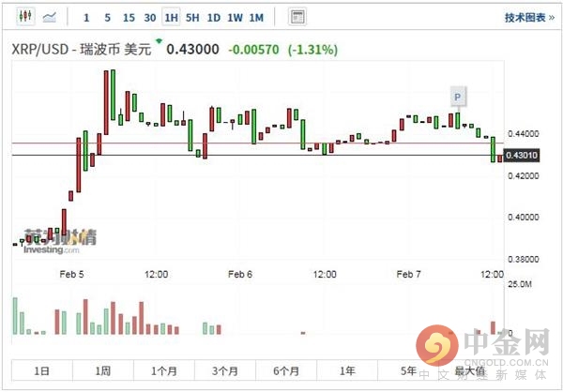The image size is (563, 392).
Task: Select the 1H hourly interval
Action: pyautogui.click(x=171, y=17)
